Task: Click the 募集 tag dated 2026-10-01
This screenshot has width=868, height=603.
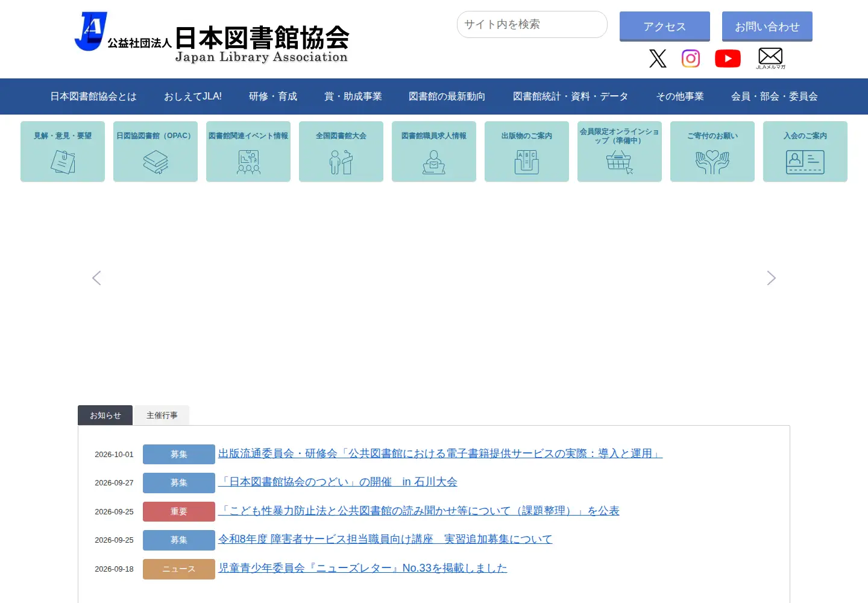Action: point(179,454)
